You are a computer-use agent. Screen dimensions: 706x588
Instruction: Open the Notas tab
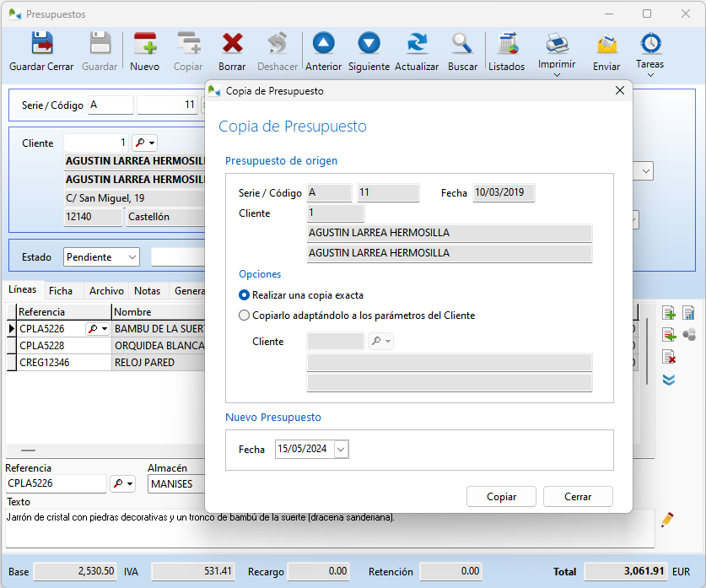pyautogui.click(x=147, y=290)
